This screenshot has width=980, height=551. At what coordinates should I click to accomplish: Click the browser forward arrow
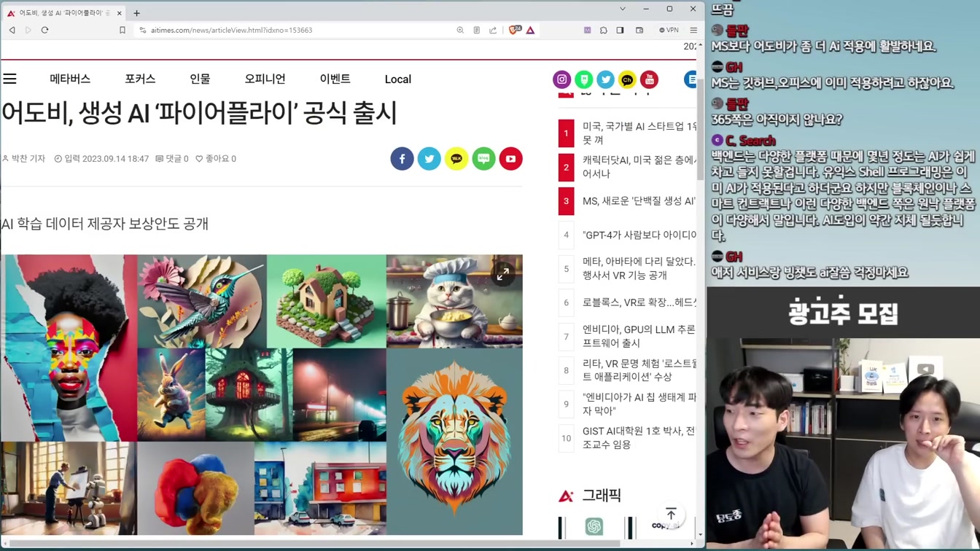pyautogui.click(x=28, y=30)
